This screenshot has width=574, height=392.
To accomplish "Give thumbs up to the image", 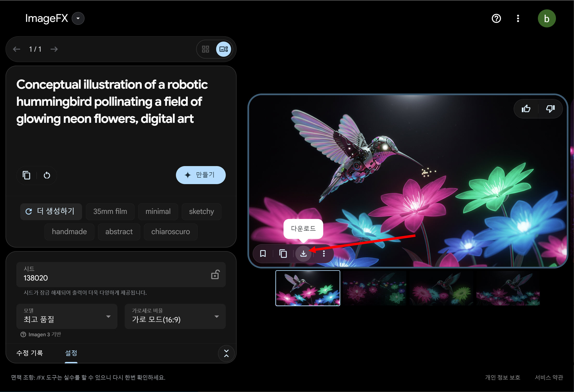I will [526, 109].
